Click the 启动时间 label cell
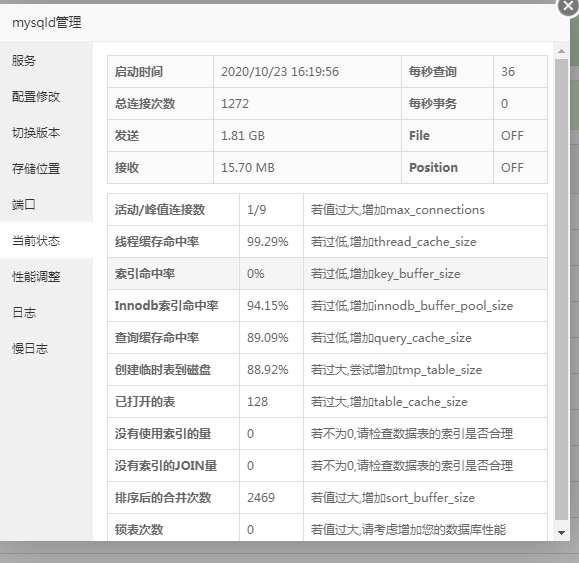 tap(160, 72)
